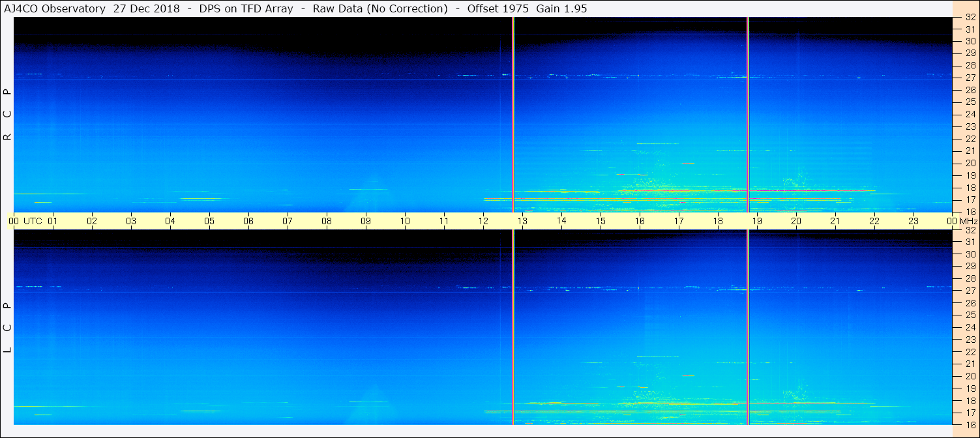Viewport: 980px width, 438px height.
Task: Click the magenta vertical line before 19 UTC in LCP
Action: point(747,327)
